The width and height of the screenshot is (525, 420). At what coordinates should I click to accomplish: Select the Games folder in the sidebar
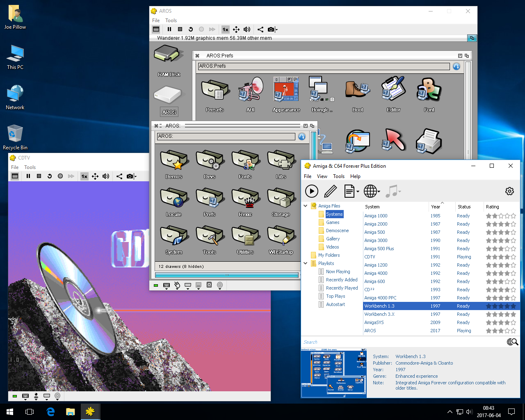coord(333,222)
